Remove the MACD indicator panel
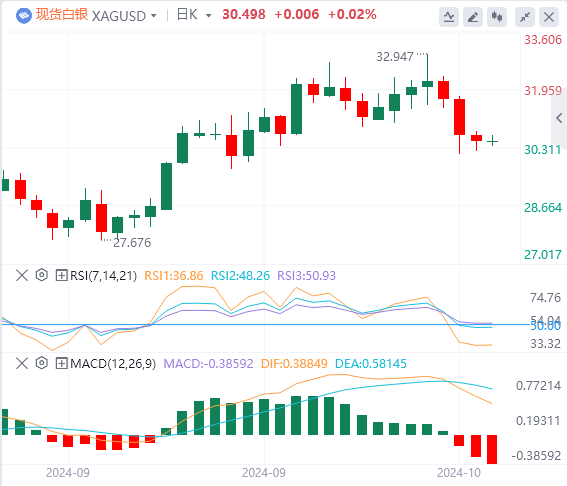This screenshot has width=567, height=486. click(22, 363)
